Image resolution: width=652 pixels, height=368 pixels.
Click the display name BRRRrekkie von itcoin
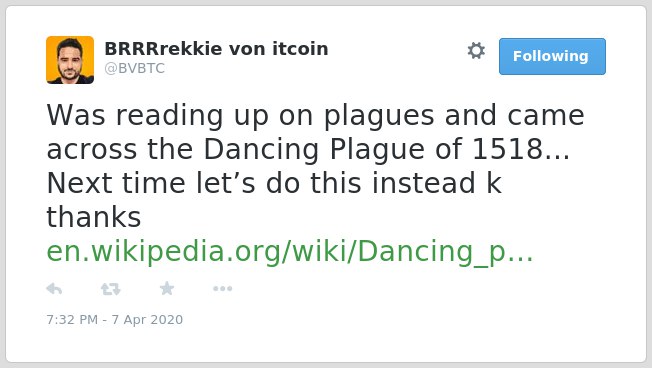[x=216, y=49]
